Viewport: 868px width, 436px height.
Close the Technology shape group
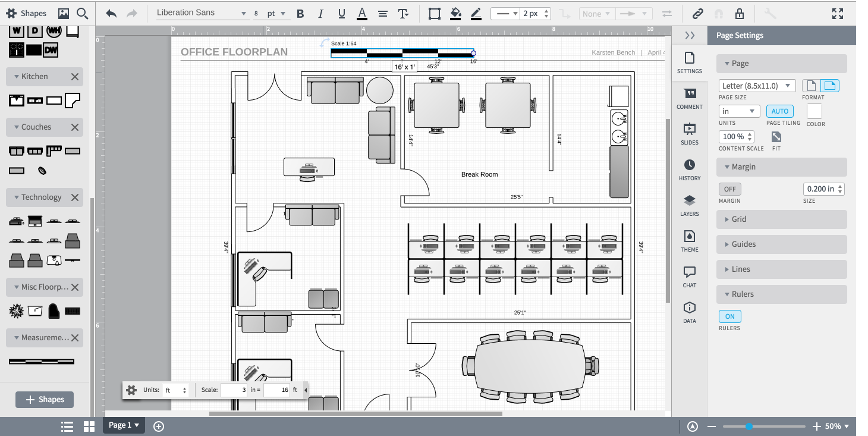pos(75,197)
